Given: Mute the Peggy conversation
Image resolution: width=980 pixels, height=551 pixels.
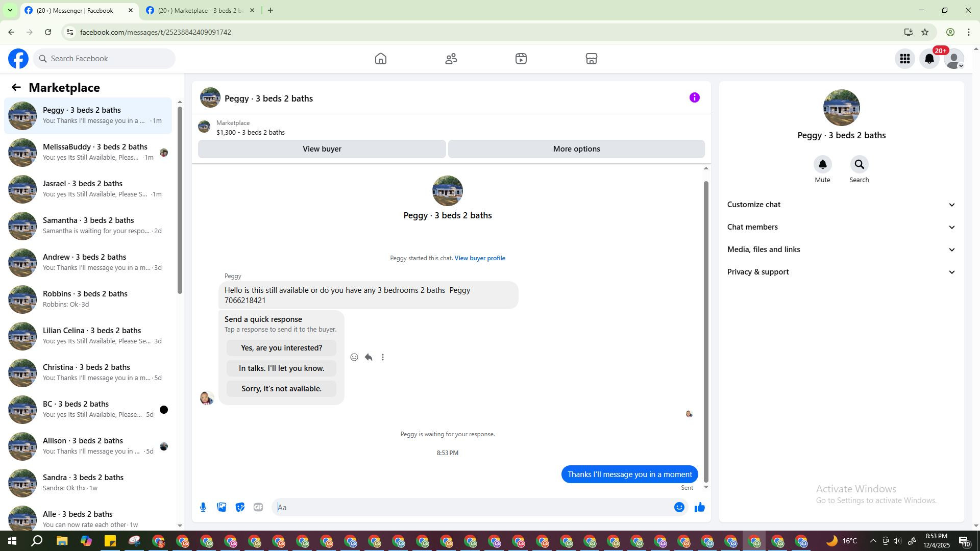Looking at the screenshot, I should [822, 165].
